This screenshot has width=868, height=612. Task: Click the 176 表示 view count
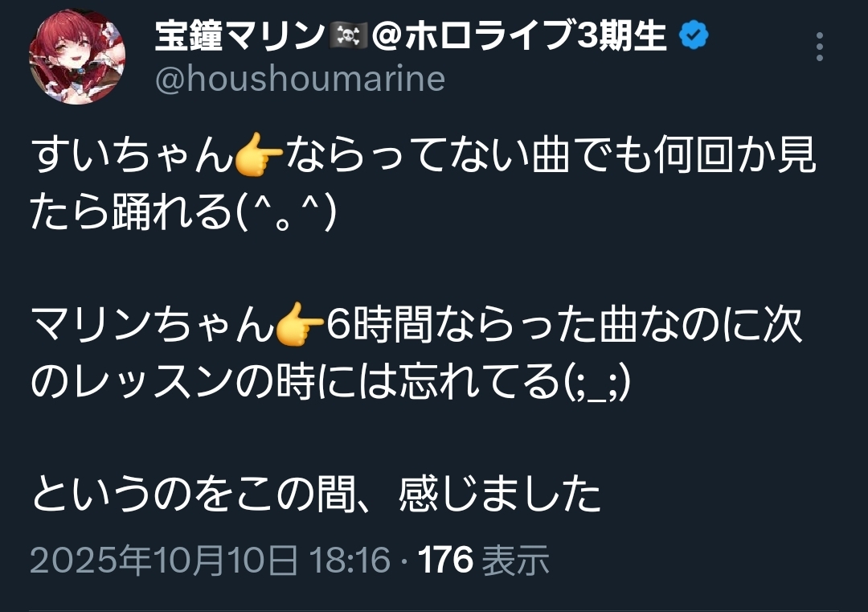484,560
